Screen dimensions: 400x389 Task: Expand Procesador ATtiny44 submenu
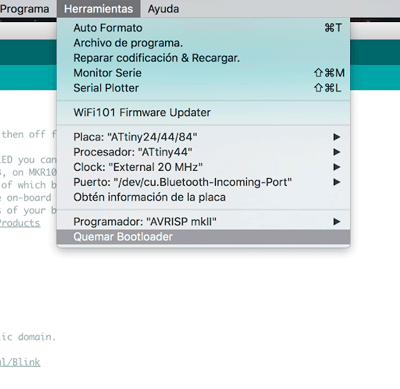[x=203, y=152]
